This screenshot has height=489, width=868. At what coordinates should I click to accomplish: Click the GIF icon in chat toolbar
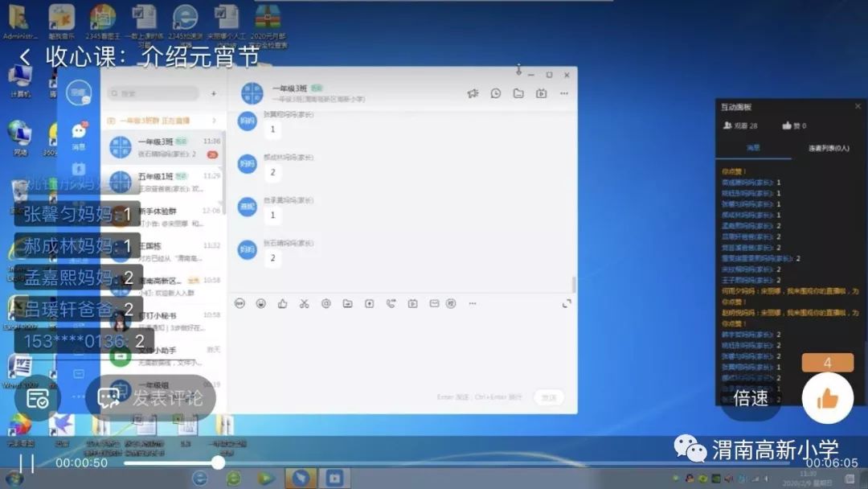click(x=240, y=303)
